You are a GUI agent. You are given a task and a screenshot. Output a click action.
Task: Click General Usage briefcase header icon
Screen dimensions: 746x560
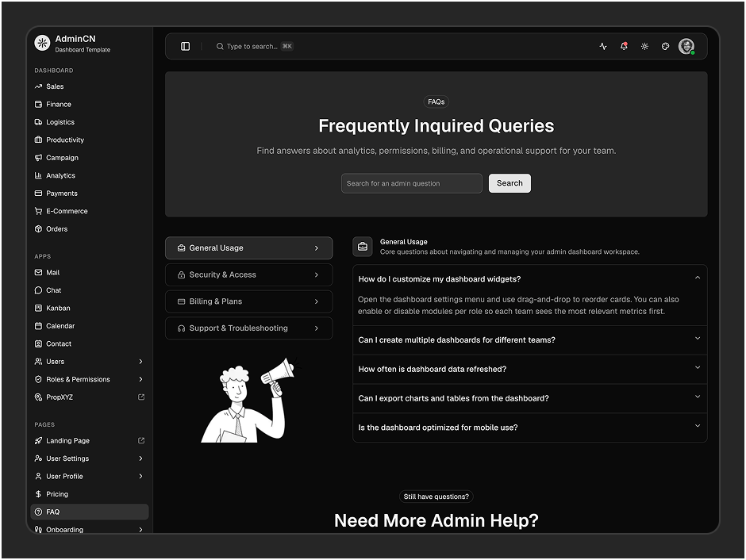point(363,247)
